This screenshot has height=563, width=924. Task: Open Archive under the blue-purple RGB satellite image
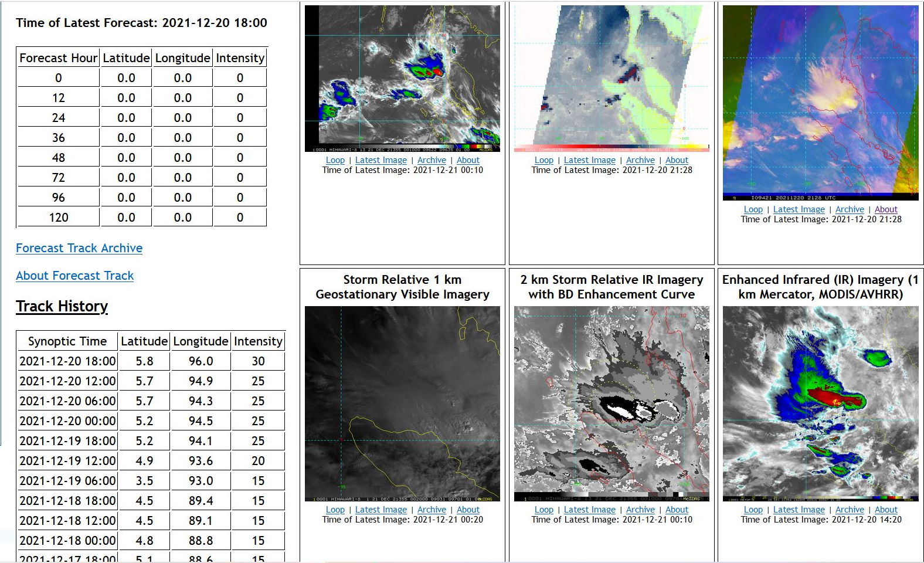pyautogui.click(x=850, y=209)
